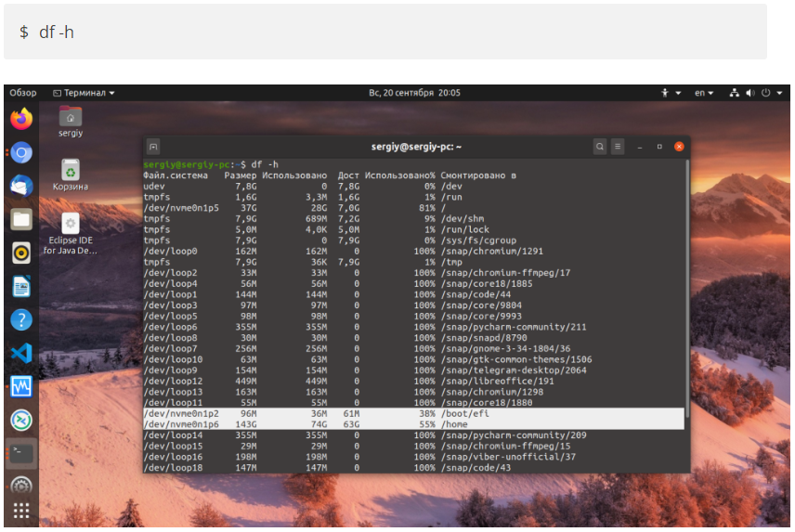Click the /dev/nvme0n1p6 row text
Screen dimensions: 795x532
pyautogui.click(x=181, y=424)
